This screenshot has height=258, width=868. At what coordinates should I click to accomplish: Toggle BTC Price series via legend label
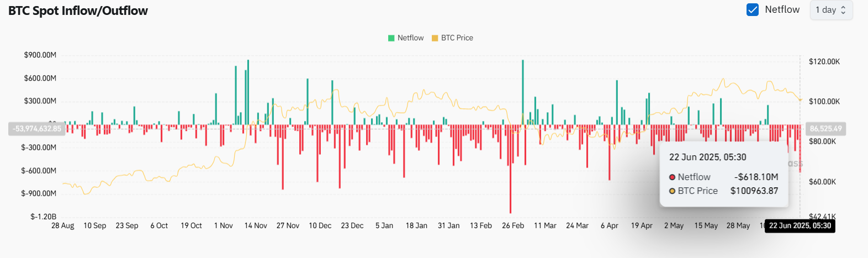point(457,38)
